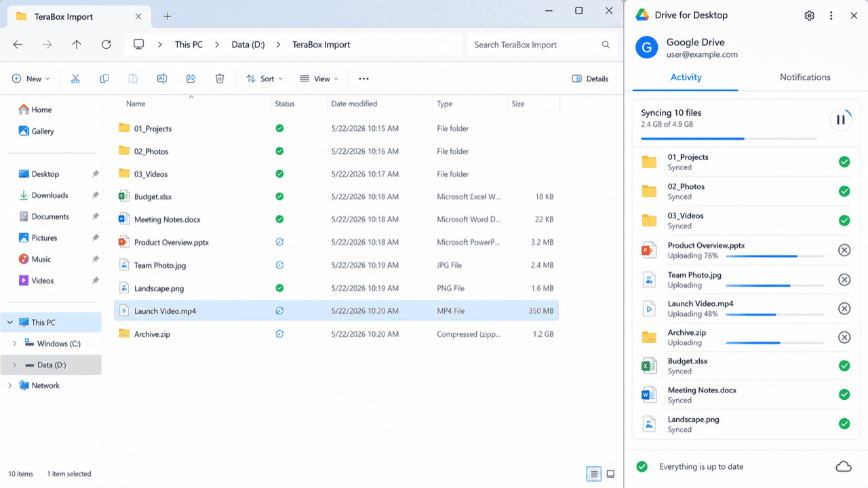Switch to large thumbnails view icon
Viewport: 868px width, 488px height.
tap(610, 474)
